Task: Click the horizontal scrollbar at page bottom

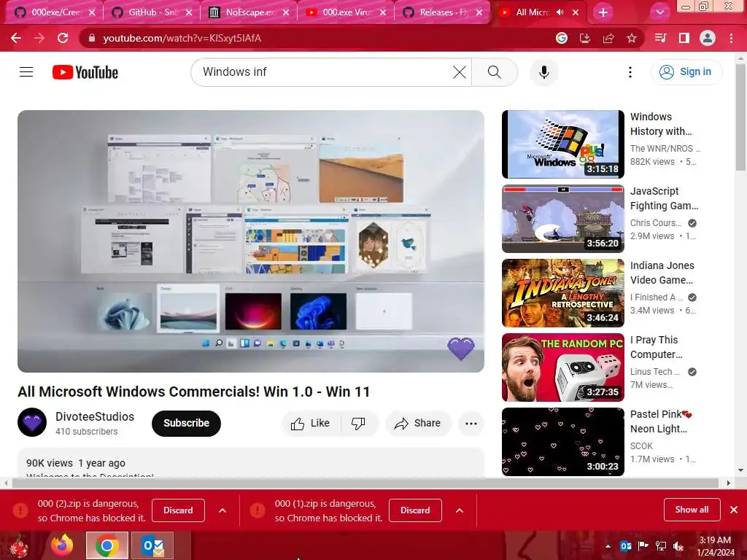Action: (365, 483)
